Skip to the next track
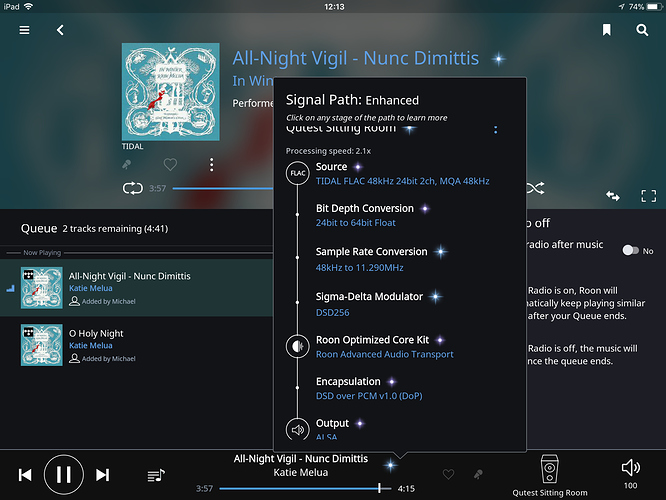 pyautogui.click(x=102, y=475)
